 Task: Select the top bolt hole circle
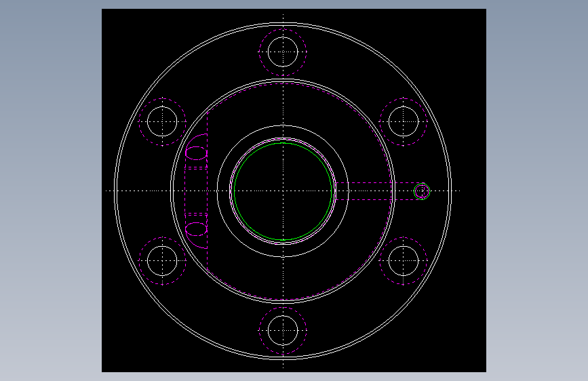click(283, 52)
